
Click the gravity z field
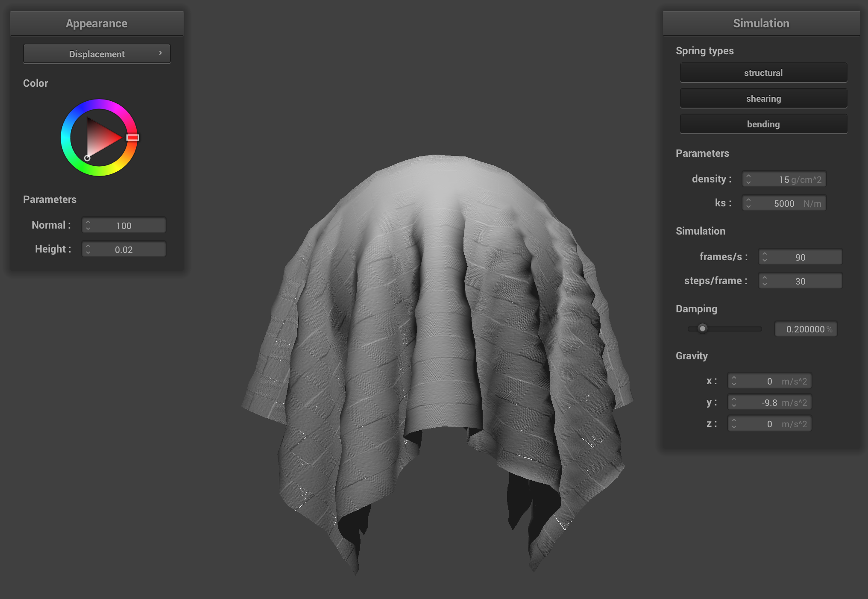pos(770,423)
